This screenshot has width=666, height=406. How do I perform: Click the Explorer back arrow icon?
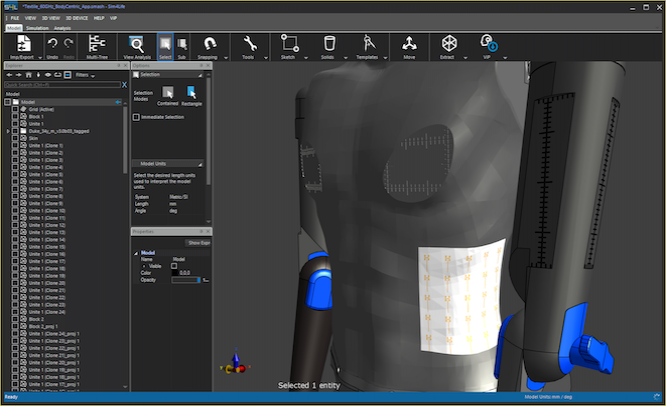[x=9, y=75]
